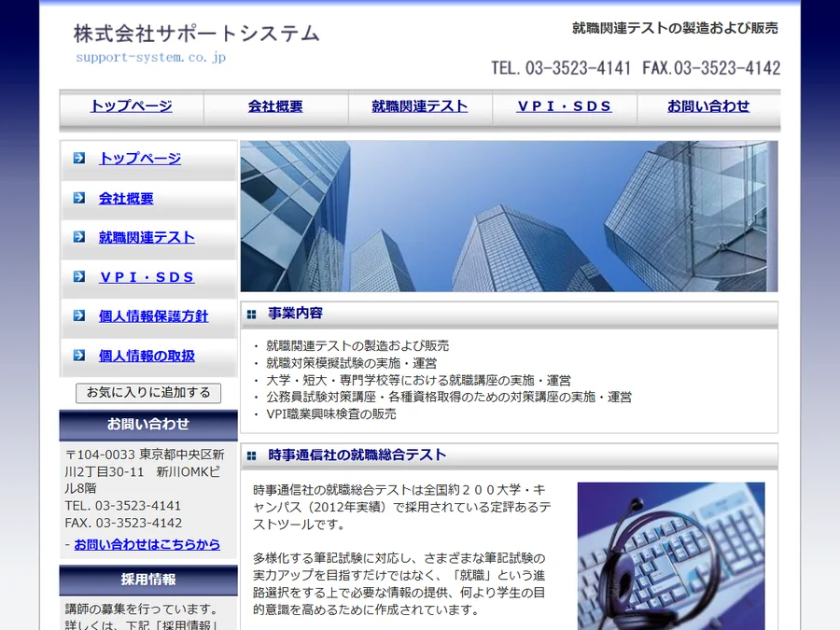Click arrow icon beside sidebar トップページ
The width and height of the screenshot is (840, 630).
pos(79,158)
